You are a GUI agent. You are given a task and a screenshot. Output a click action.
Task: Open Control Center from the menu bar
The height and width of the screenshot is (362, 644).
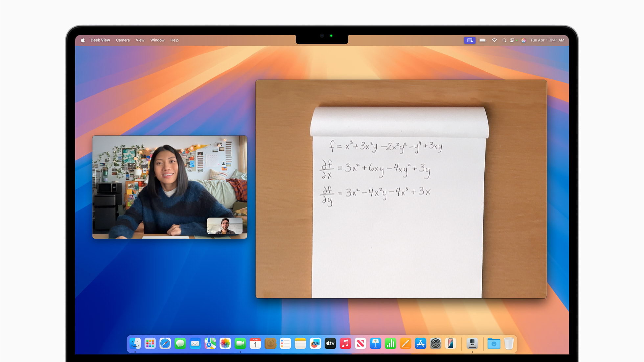coord(513,40)
